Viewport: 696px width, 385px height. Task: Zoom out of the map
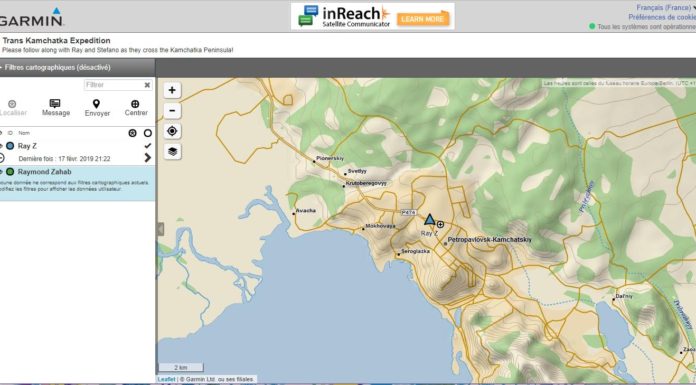172,111
